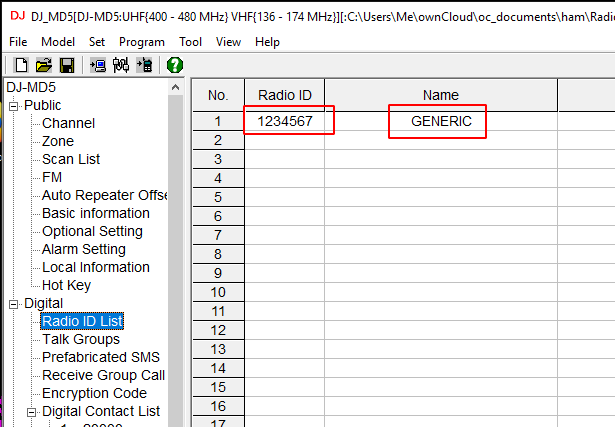
Task: Open the Model menu
Action: coord(58,42)
